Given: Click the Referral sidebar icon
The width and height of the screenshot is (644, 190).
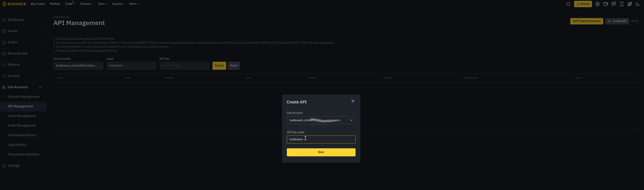Looking at the screenshot, I should (x=4, y=65).
